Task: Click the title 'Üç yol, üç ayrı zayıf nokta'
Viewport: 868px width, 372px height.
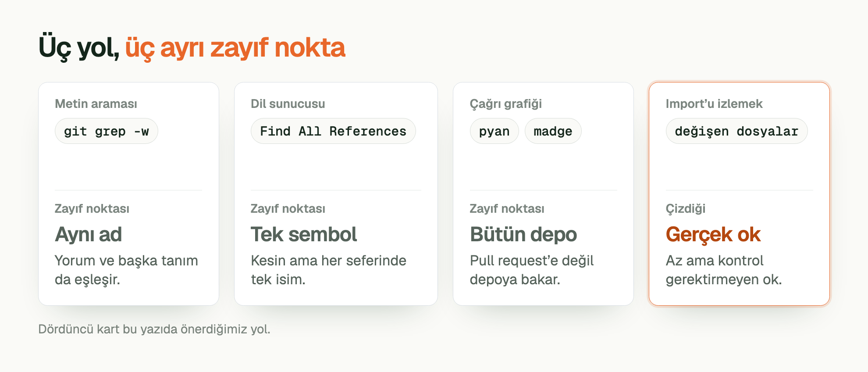Action: pos(192,47)
